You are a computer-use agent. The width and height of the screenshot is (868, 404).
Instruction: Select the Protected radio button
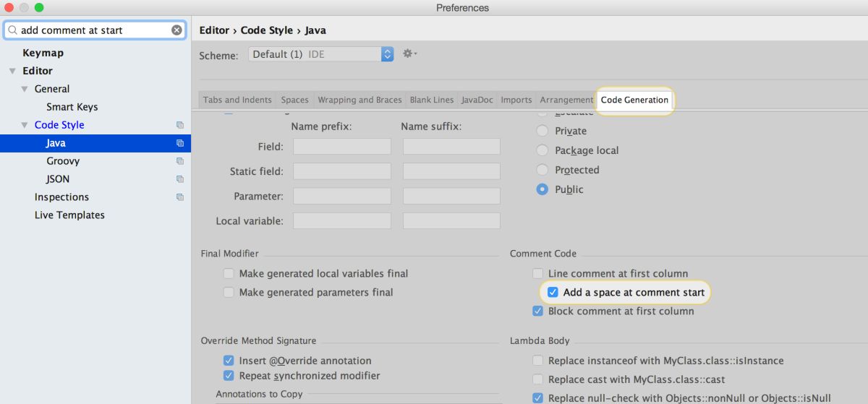(x=542, y=170)
